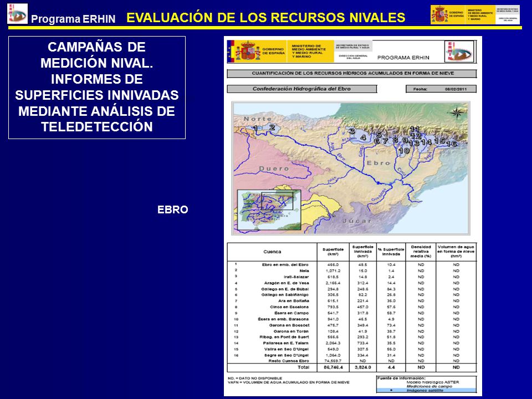Click the 'Nela' row name in the table
This screenshot has width=532, height=399.
pyautogui.click(x=304, y=271)
